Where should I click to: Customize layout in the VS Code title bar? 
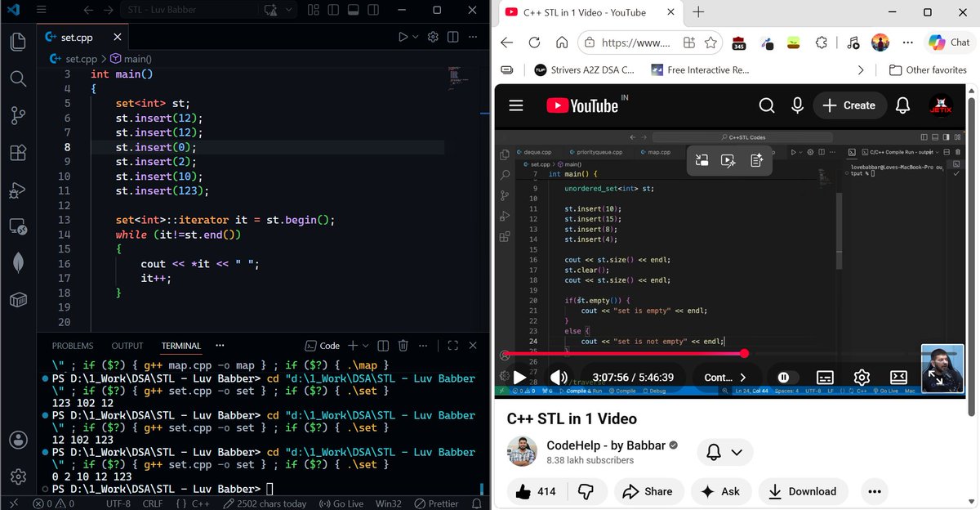coord(313,10)
